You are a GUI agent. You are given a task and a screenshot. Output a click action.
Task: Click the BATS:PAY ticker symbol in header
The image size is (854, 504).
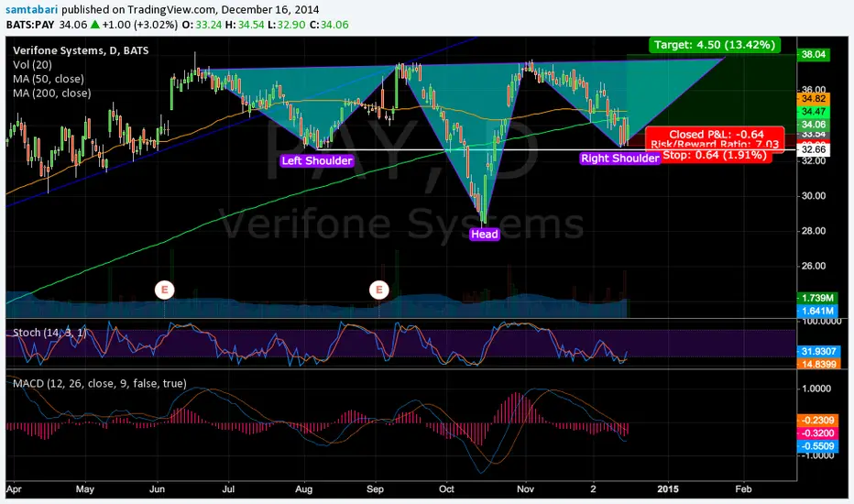coord(30,25)
